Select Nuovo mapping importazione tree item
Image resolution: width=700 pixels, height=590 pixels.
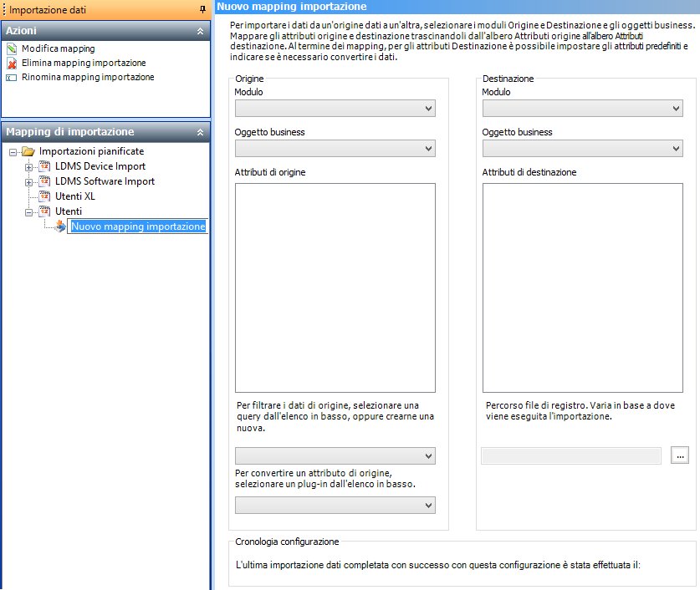pyautogui.click(x=138, y=226)
